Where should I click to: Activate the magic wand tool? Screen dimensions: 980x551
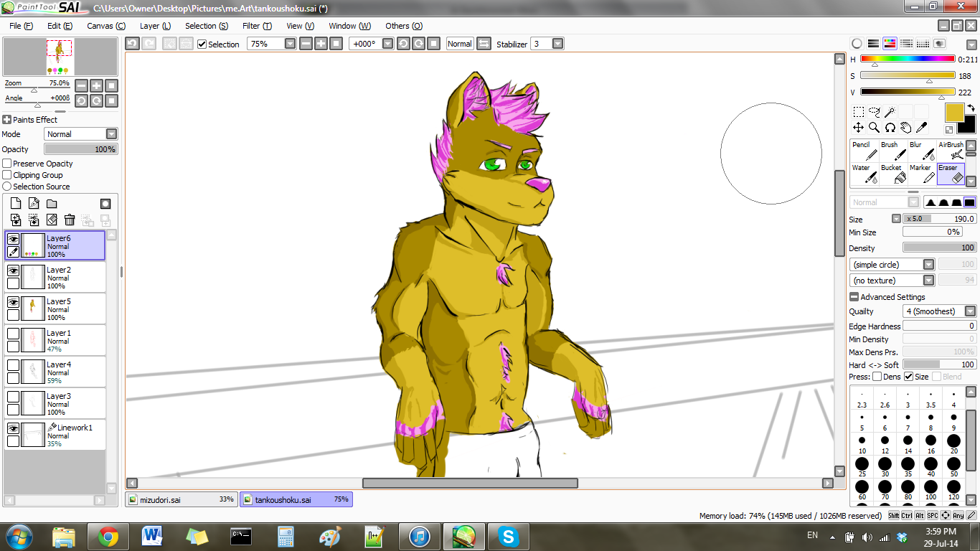click(890, 112)
